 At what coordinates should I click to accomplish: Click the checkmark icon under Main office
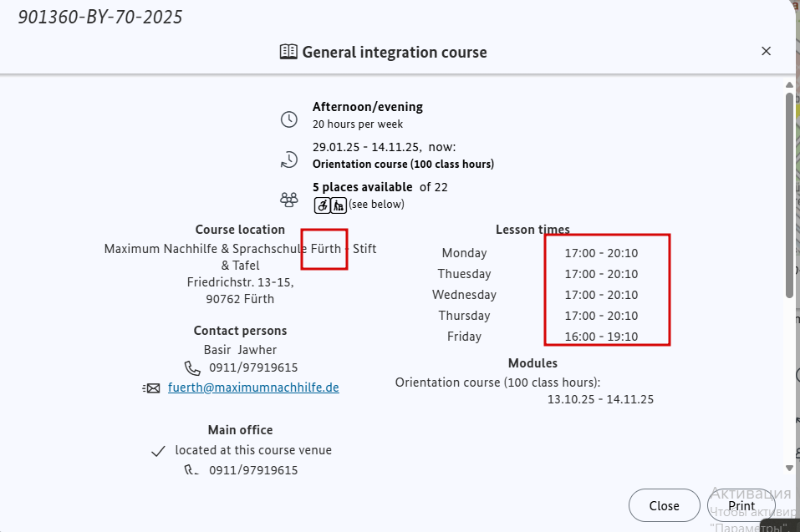(x=159, y=451)
